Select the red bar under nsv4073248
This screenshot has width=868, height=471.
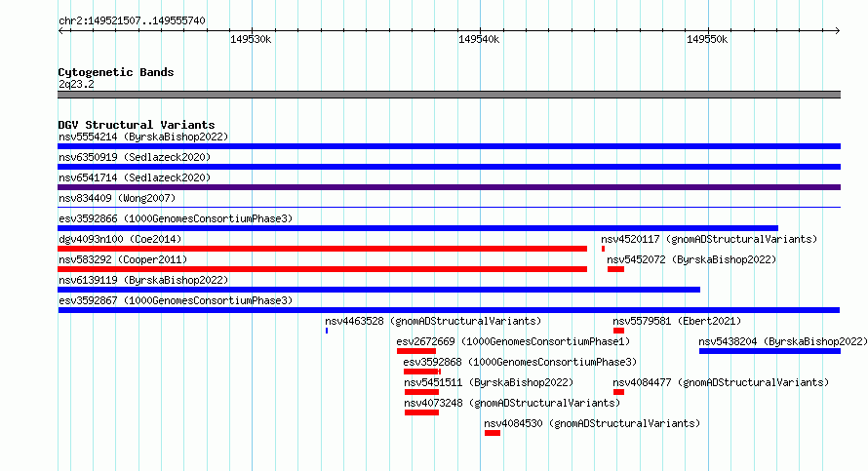[x=422, y=412]
